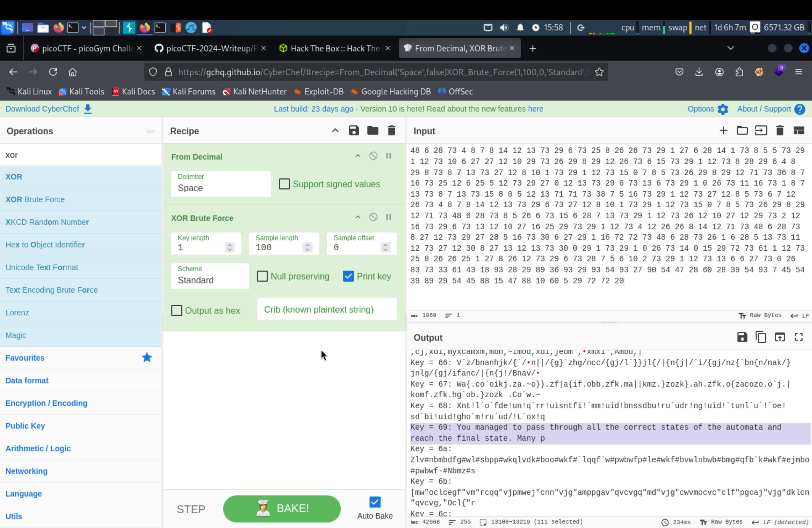
Task: Switch to picoCTF picoGym browser tab
Action: tap(85, 48)
